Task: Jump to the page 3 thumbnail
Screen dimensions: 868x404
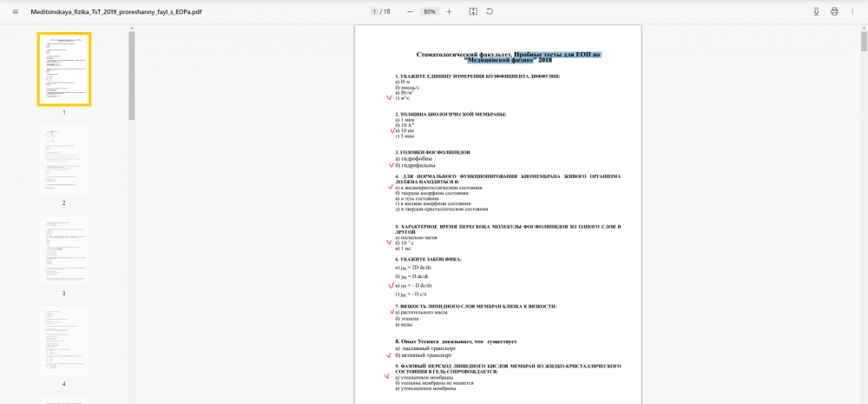Action: point(64,250)
